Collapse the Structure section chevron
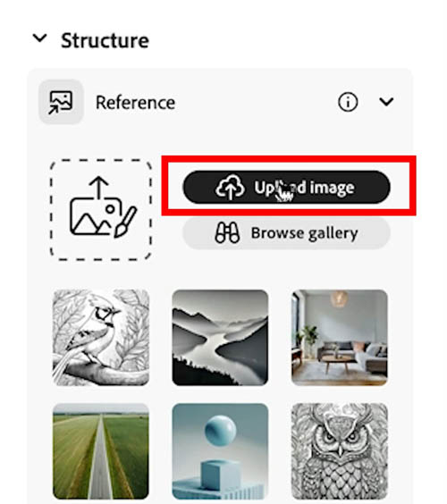 [x=40, y=38]
